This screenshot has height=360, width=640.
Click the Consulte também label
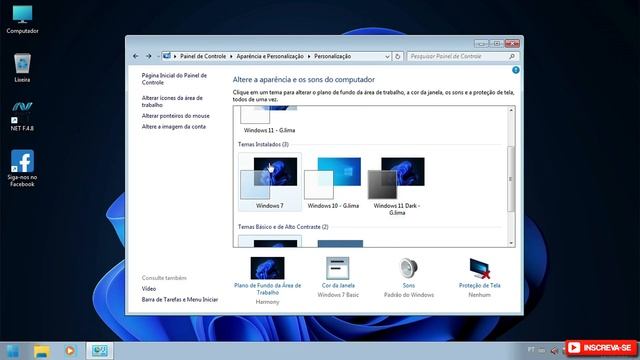pos(164,278)
